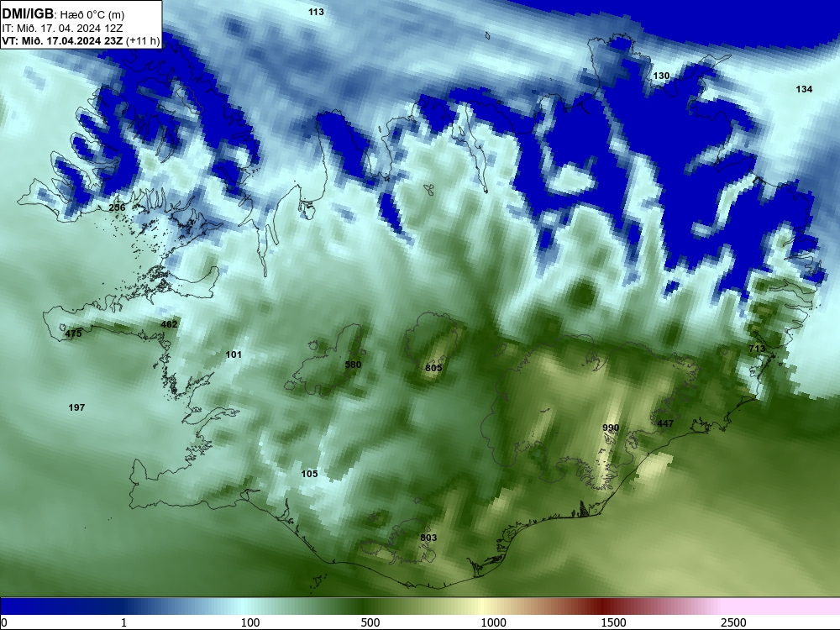The width and height of the screenshot is (840, 630).
Task: Click the 1000 tick label on the color scale
Action: [x=493, y=622]
